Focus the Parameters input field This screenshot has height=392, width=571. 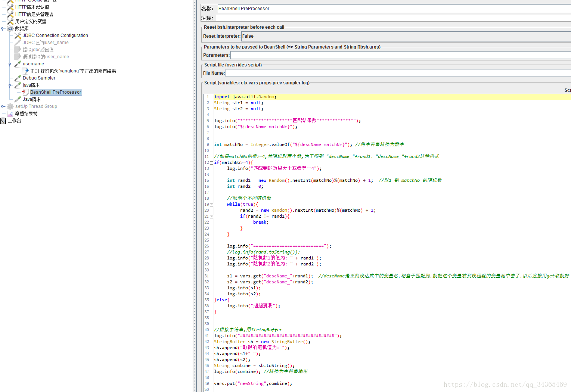(401, 55)
